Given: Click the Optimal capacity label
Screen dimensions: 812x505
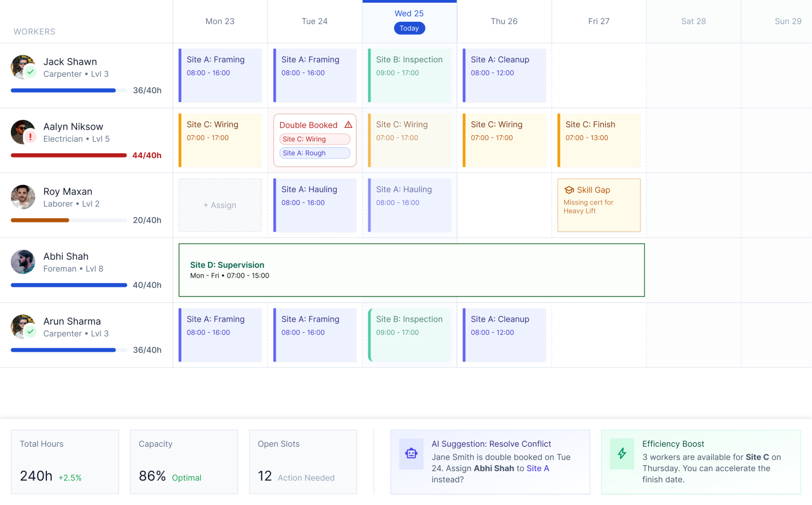Looking at the screenshot, I should [x=187, y=478].
